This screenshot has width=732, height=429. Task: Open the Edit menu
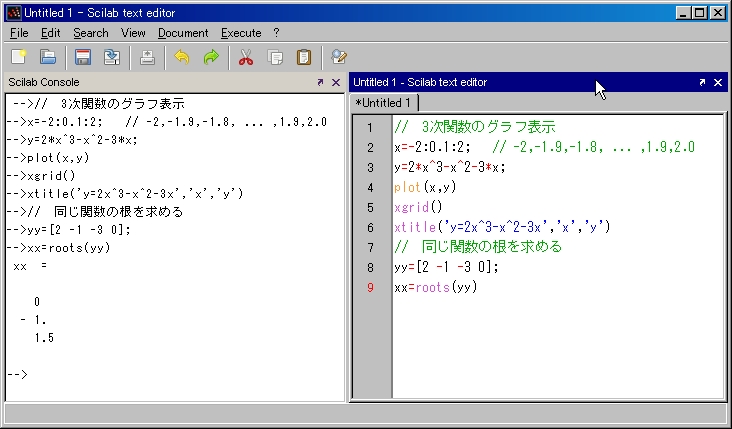tap(50, 33)
